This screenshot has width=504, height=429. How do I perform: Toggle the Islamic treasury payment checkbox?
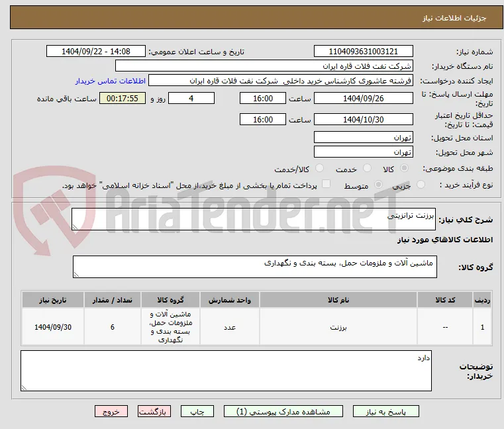tap(327, 184)
